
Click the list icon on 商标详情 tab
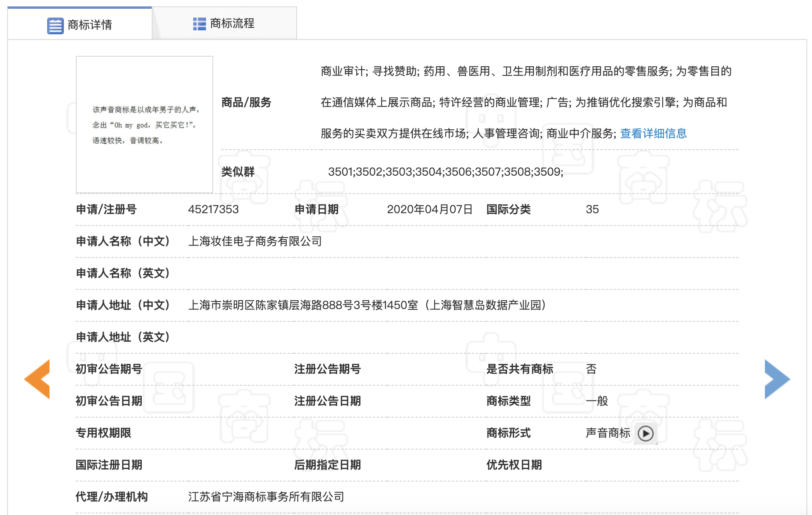55,26
